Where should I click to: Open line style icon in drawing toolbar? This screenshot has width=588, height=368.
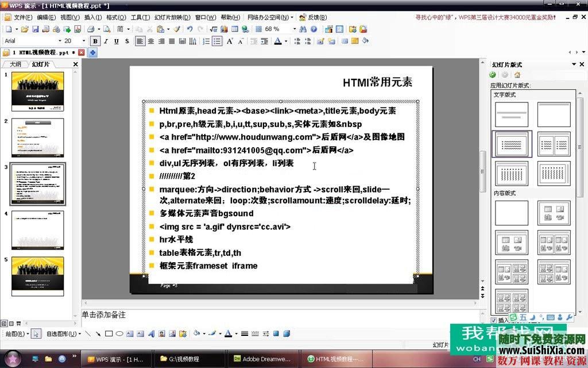coord(245,333)
